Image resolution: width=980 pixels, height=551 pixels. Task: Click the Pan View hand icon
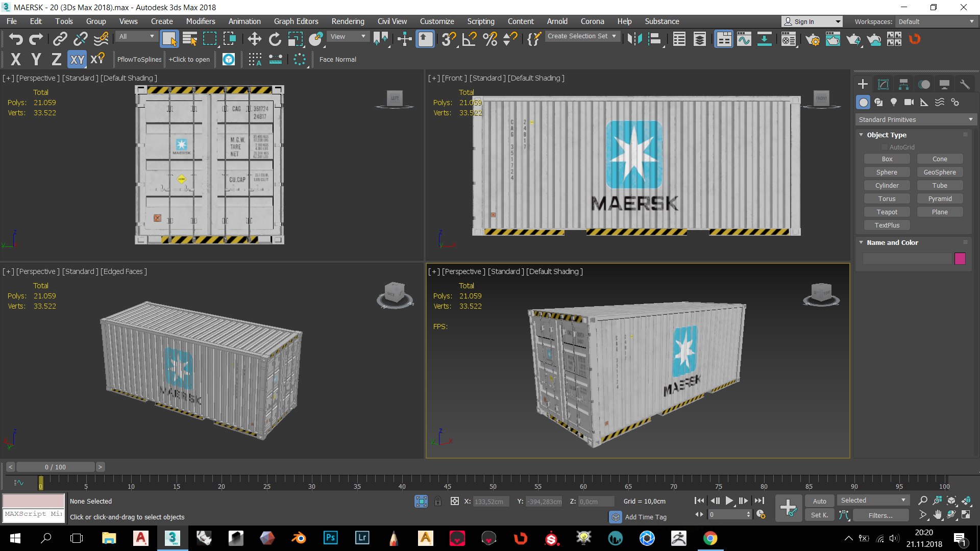(x=938, y=515)
